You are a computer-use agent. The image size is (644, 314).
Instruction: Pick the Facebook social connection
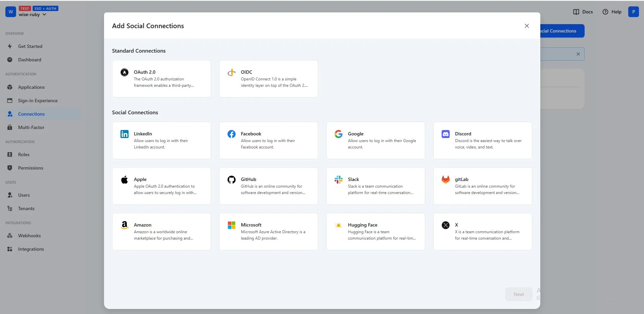268,140
